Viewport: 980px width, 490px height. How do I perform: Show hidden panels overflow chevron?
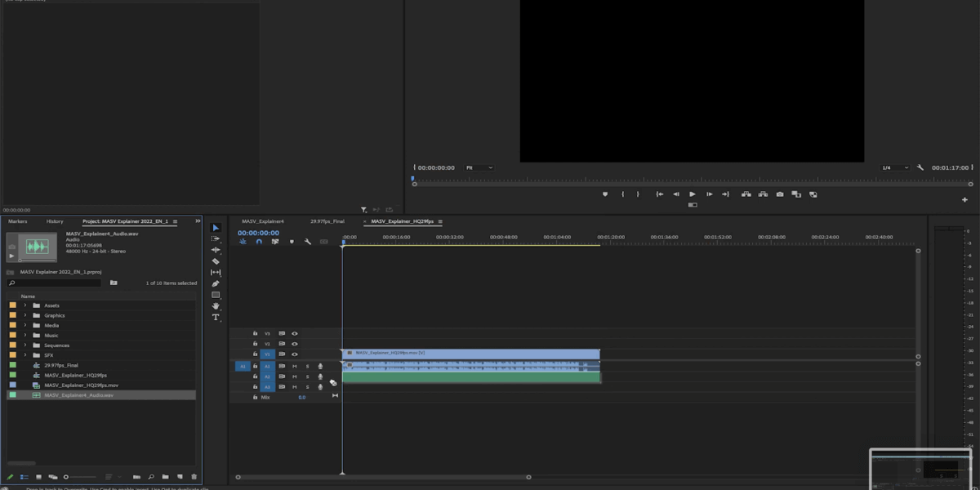[197, 221]
